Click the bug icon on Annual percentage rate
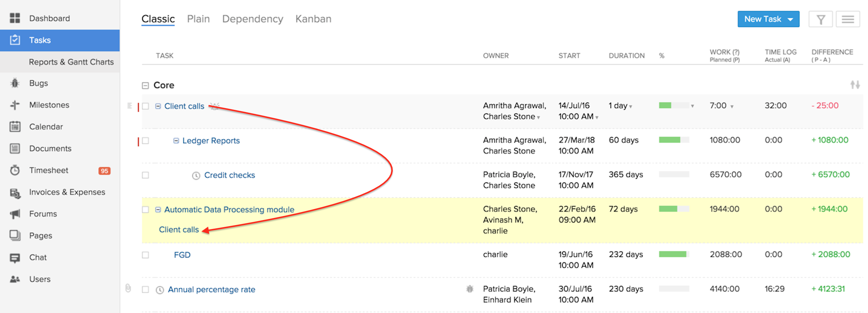 click(470, 289)
